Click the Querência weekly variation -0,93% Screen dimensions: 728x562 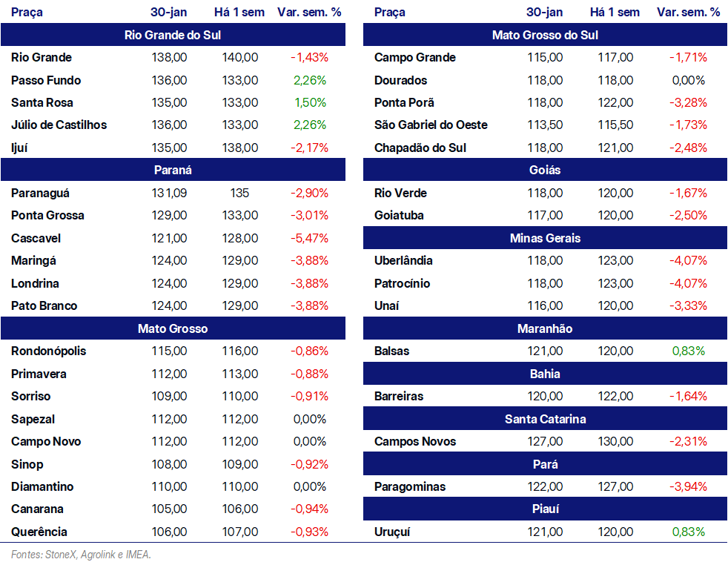[x=309, y=532]
